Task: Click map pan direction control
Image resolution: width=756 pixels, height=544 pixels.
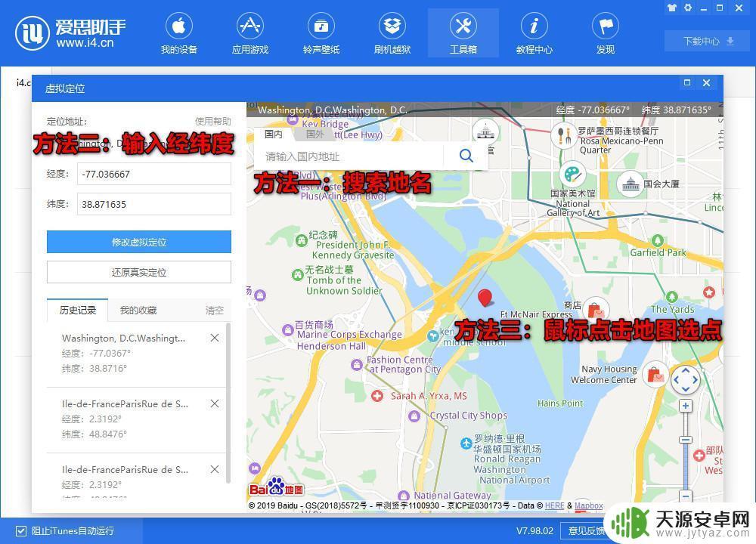Action: tap(686, 380)
